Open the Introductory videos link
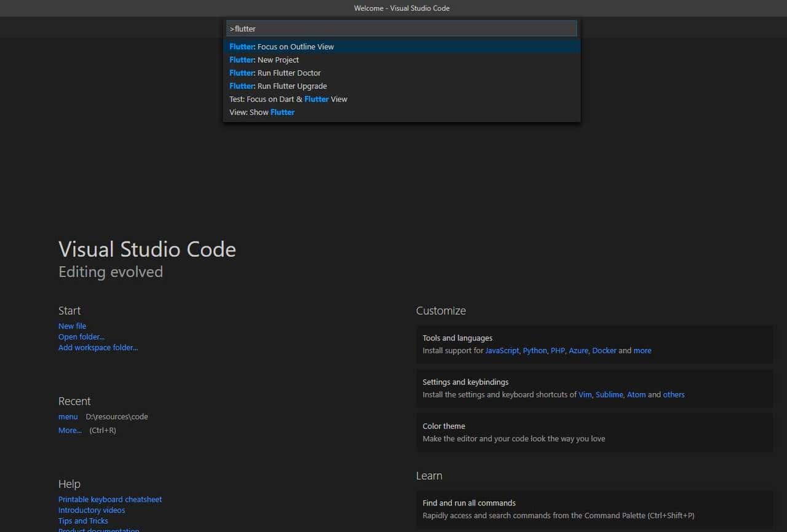This screenshot has height=532, width=787. [x=92, y=510]
